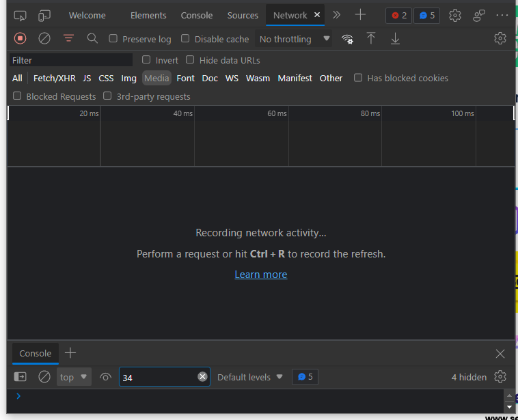The image size is (518, 420).
Task: Click the send feedback icon
Action: click(478, 15)
